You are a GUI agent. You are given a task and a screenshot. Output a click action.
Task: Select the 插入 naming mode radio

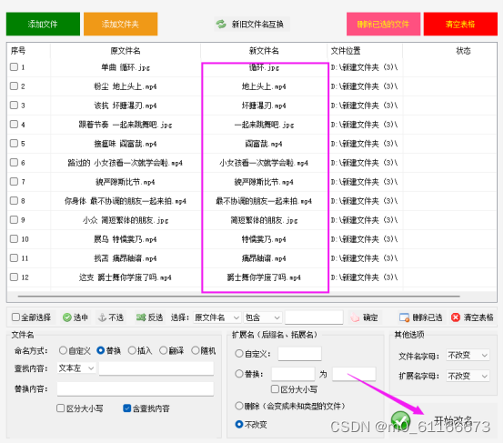pos(132,350)
